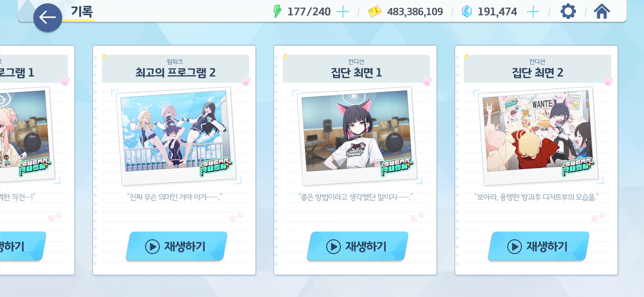644x297 pixels.
Task: Tap the 집단 최면 2 title banner
Action: (x=537, y=69)
